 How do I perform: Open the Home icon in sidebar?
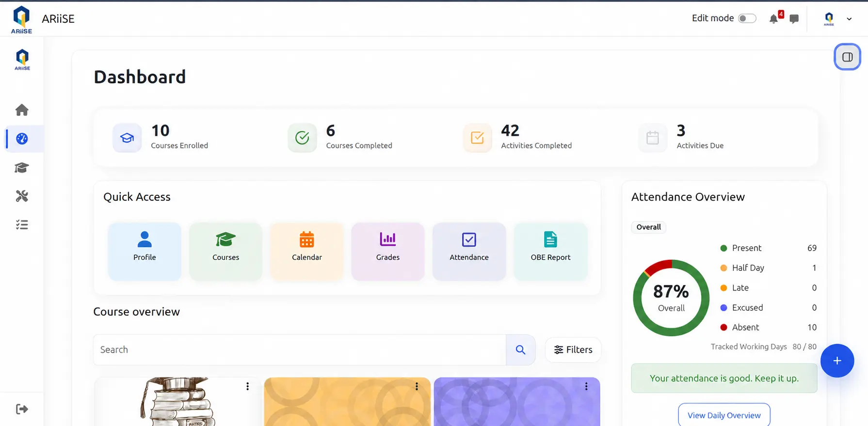pyautogui.click(x=22, y=110)
